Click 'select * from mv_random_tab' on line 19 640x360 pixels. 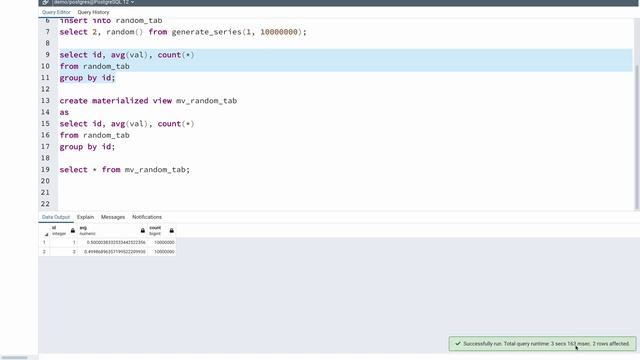pos(124,169)
